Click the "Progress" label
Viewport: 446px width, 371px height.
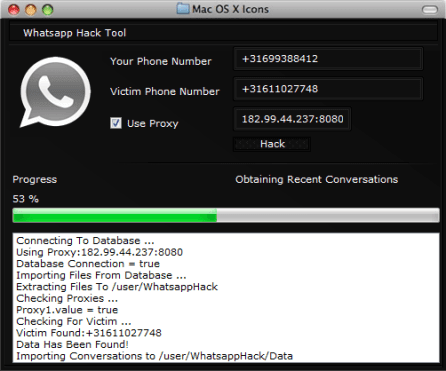click(x=35, y=179)
